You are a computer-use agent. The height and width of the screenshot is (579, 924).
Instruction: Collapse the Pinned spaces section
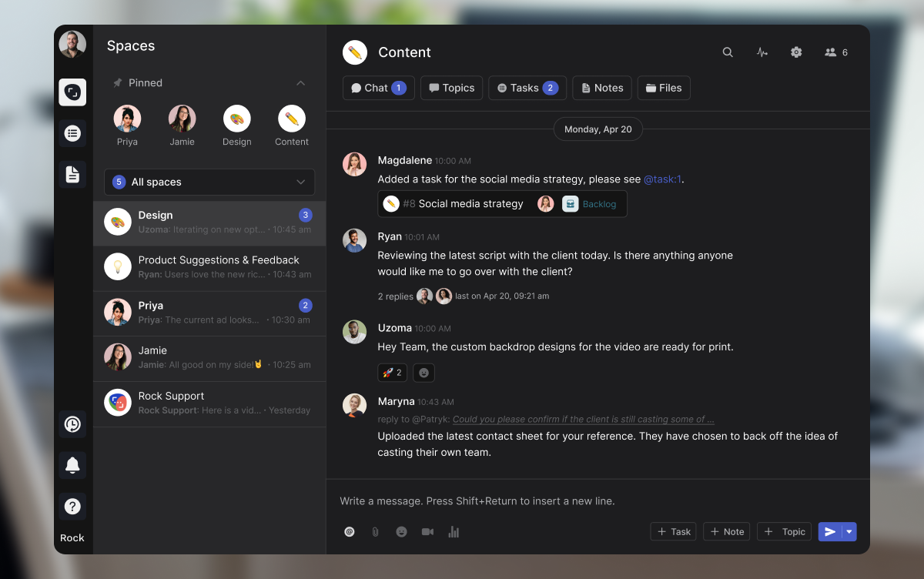[x=301, y=82]
